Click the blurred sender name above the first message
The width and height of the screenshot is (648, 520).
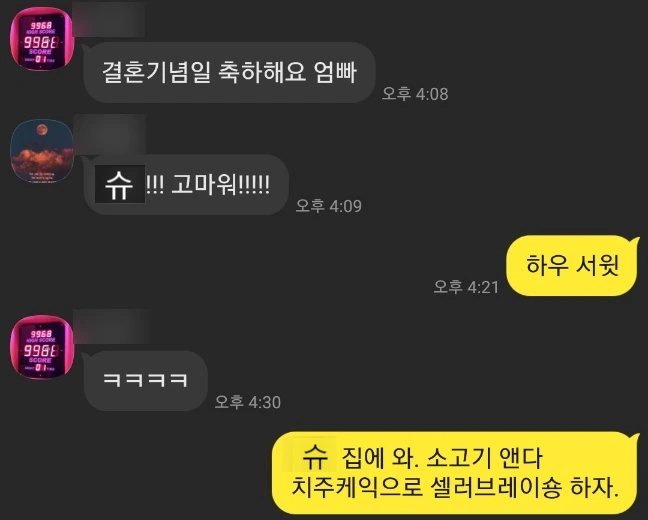[109, 19]
